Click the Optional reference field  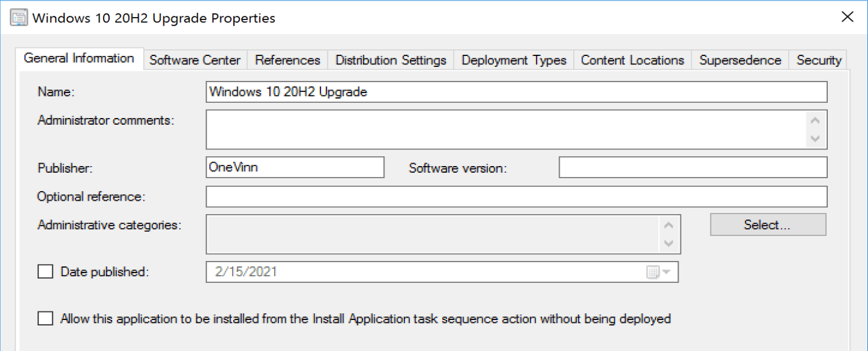pos(516,196)
